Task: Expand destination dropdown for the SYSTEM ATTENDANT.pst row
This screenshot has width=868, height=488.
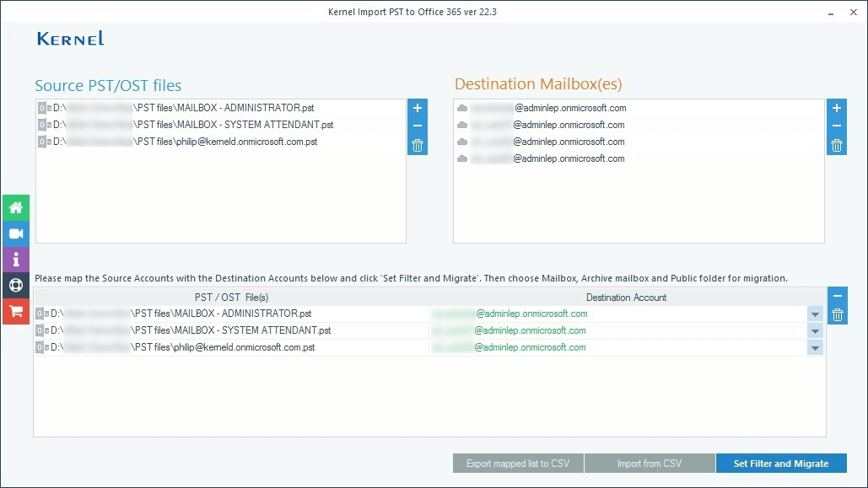Action: [815, 331]
